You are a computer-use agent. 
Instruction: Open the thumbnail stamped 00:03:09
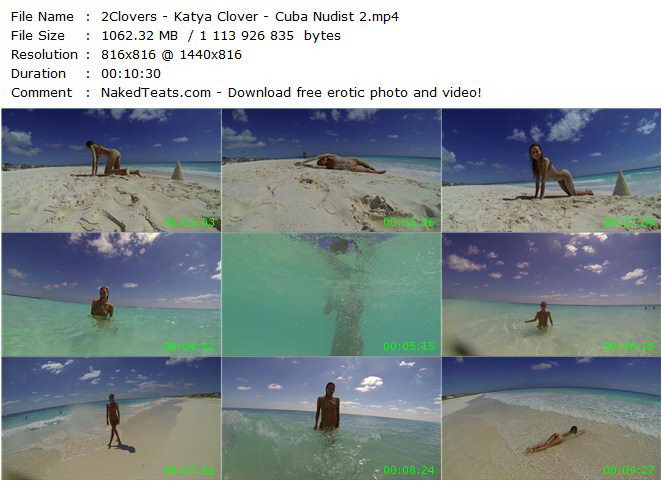tap(551, 170)
